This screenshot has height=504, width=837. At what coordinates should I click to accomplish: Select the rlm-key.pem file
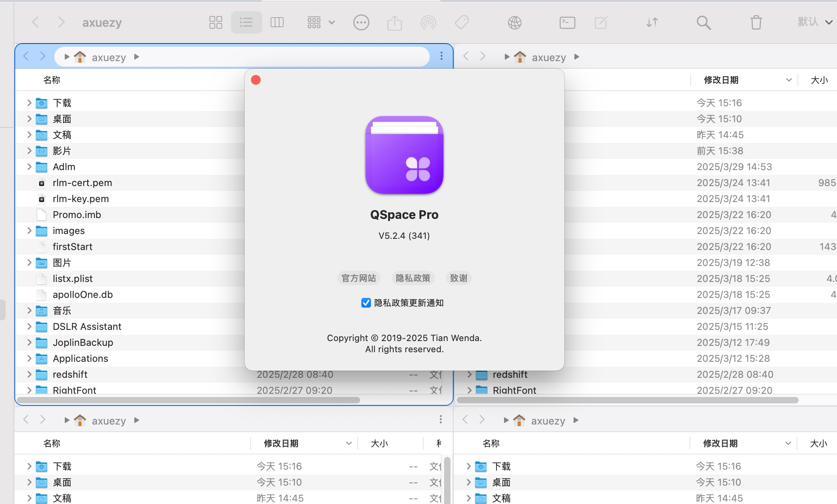[80, 198]
